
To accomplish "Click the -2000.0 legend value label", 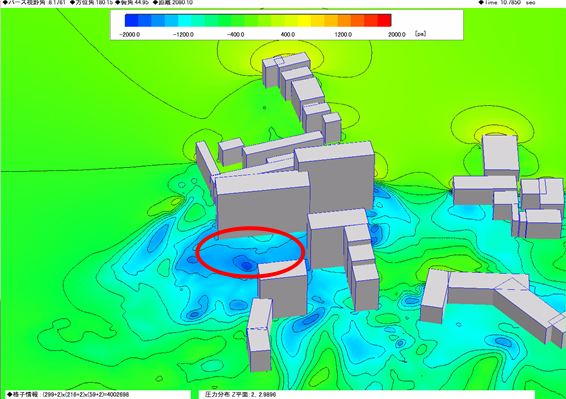I will 130,34.
